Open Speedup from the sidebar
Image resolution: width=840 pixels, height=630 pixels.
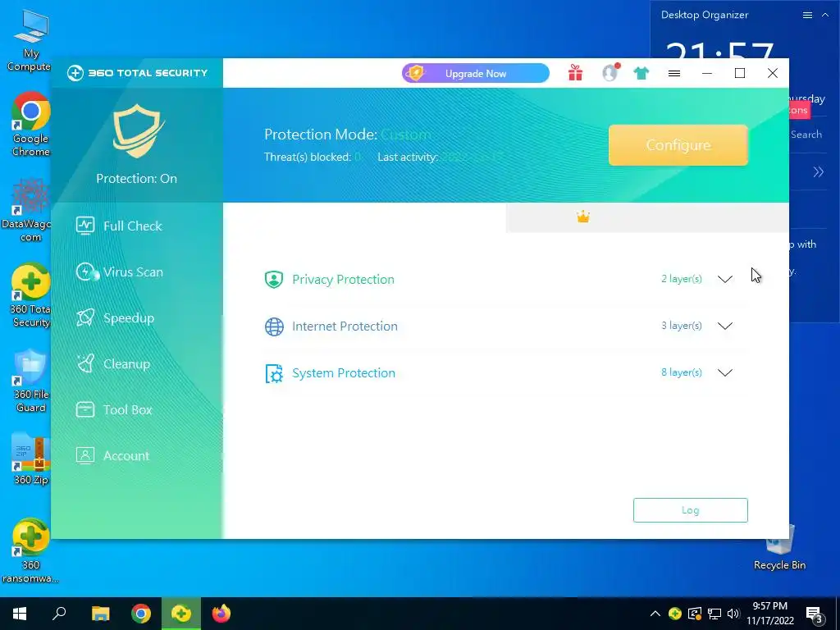115,318
